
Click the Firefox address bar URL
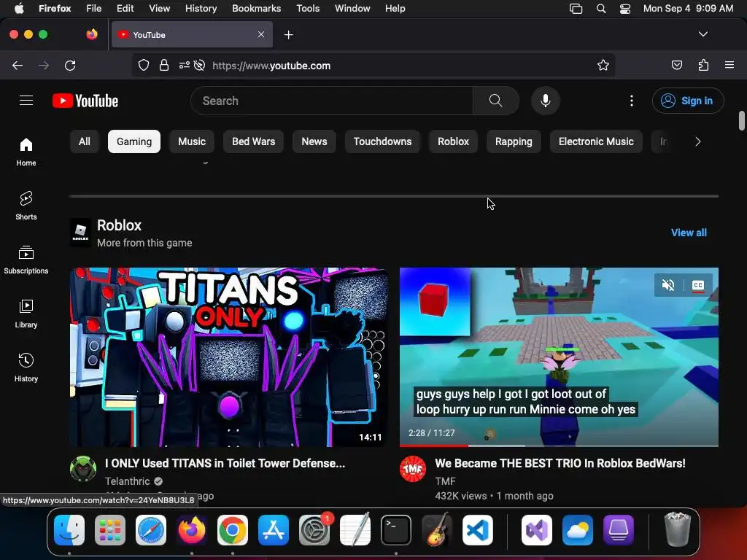(271, 66)
